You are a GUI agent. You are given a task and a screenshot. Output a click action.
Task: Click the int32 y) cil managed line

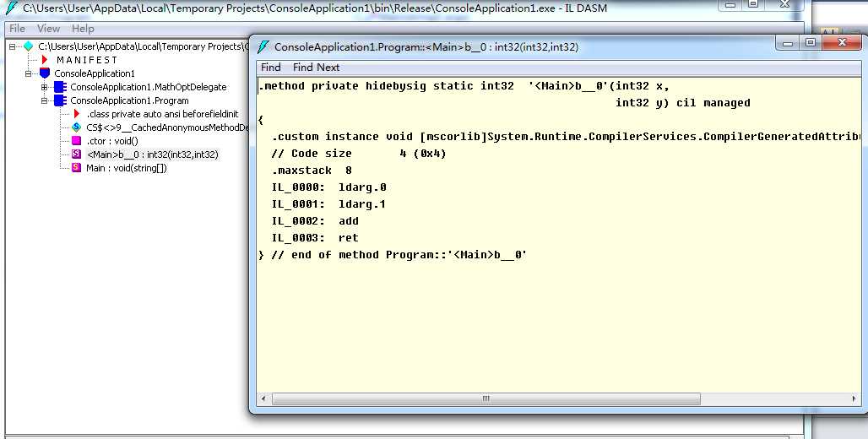(x=682, y=103)
